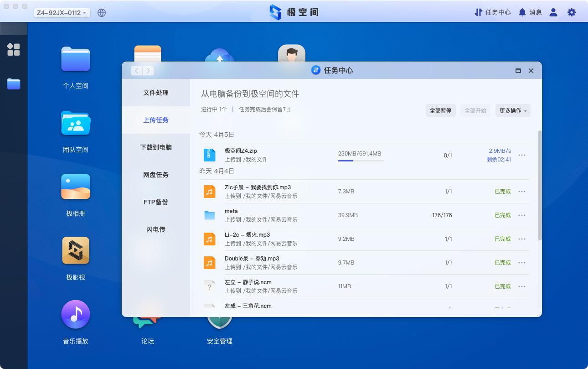Open the 团队空间 team space
588x369 pixels.
click(x=76, y=123)
